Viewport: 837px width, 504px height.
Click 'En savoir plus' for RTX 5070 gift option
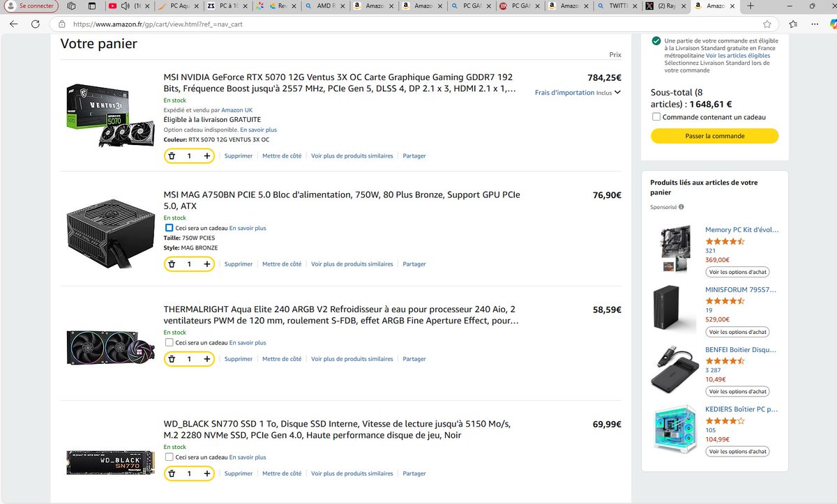(x=258, y=130)
